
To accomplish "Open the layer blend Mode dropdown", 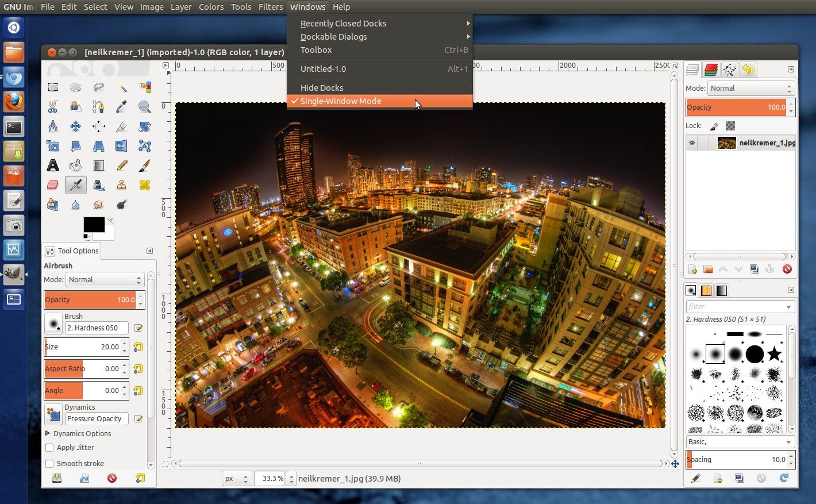I will coord(750,88).
